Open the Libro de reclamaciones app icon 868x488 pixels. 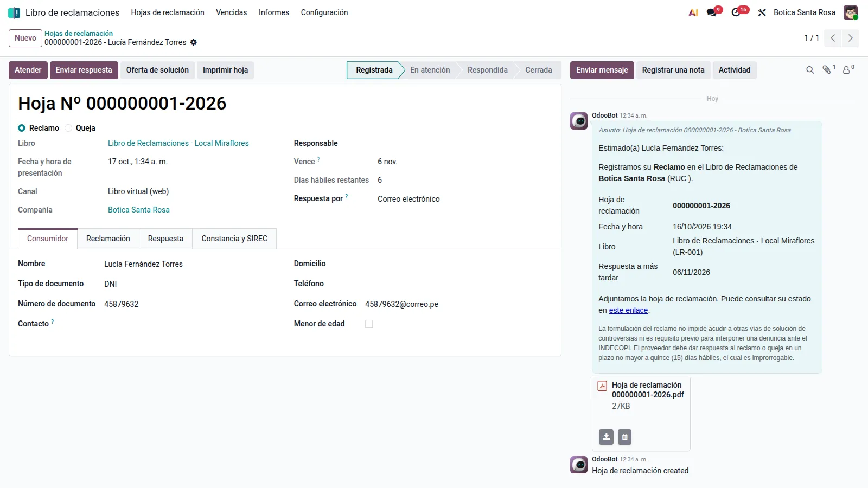14,12
